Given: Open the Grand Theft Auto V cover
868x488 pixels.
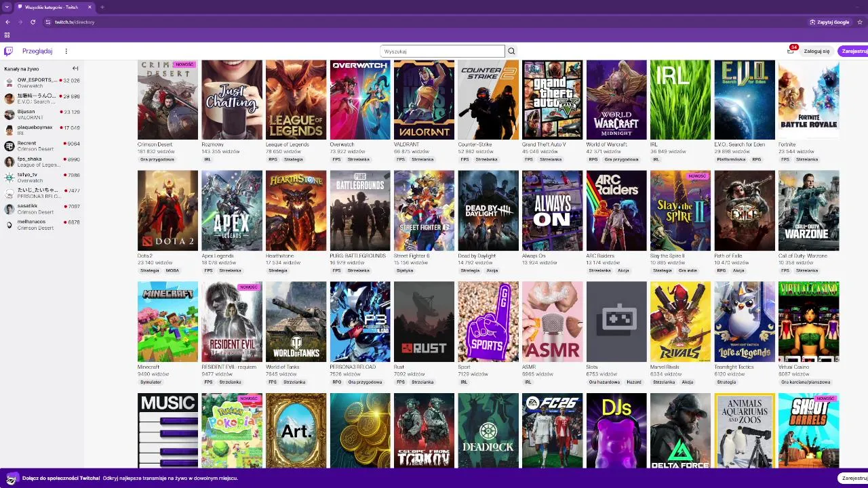Looking at the screenshot, I should point(552,100).
